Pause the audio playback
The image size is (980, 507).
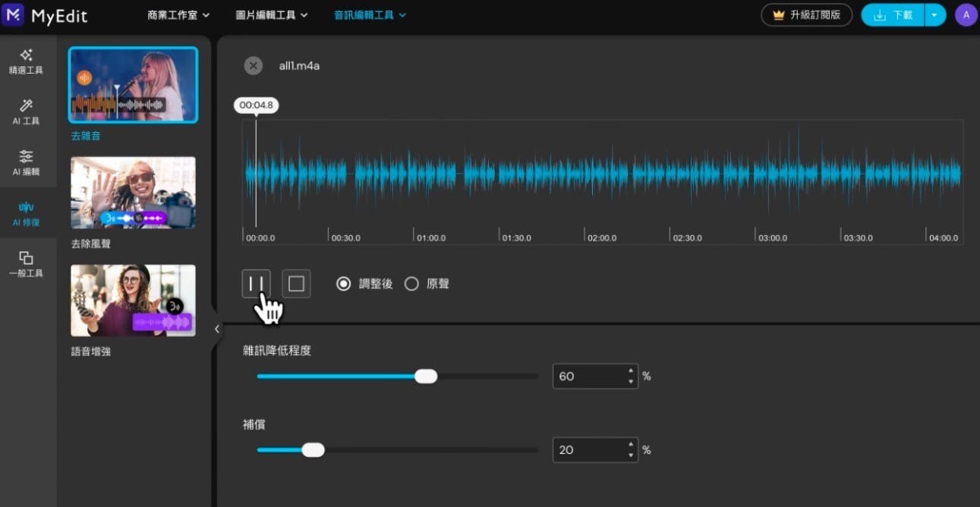click(x=256, y=284)
